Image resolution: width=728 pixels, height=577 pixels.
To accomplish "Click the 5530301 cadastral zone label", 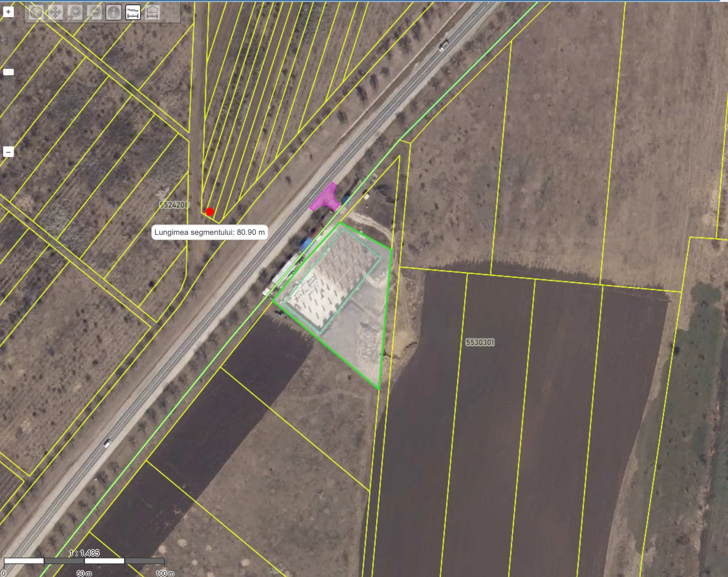I will tap(480, 342).
